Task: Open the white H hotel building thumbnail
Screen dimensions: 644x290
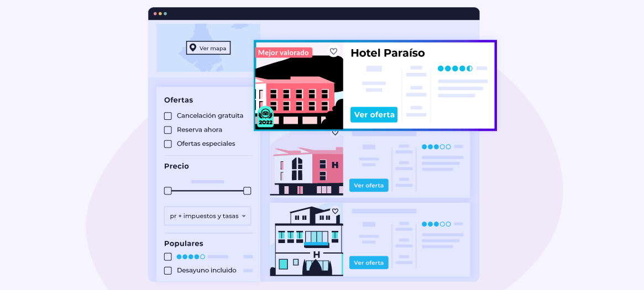Action: [306, 240]
